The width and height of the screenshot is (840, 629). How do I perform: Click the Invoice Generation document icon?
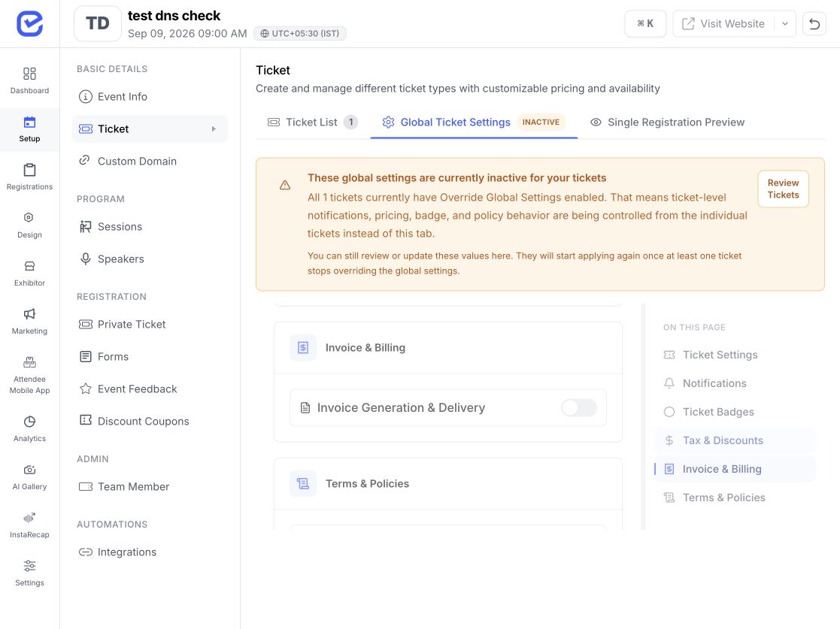(x=305, y=408)
